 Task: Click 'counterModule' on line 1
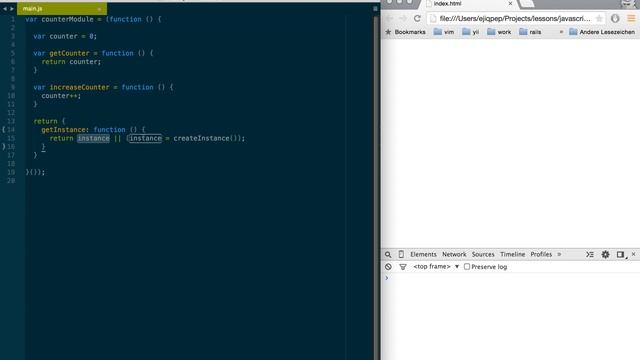pos(67,19)
